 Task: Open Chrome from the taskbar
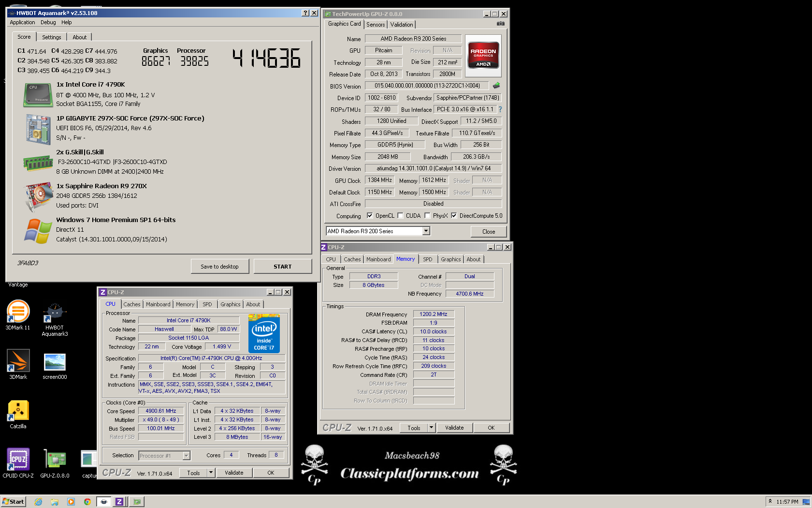tap(87, 502)
